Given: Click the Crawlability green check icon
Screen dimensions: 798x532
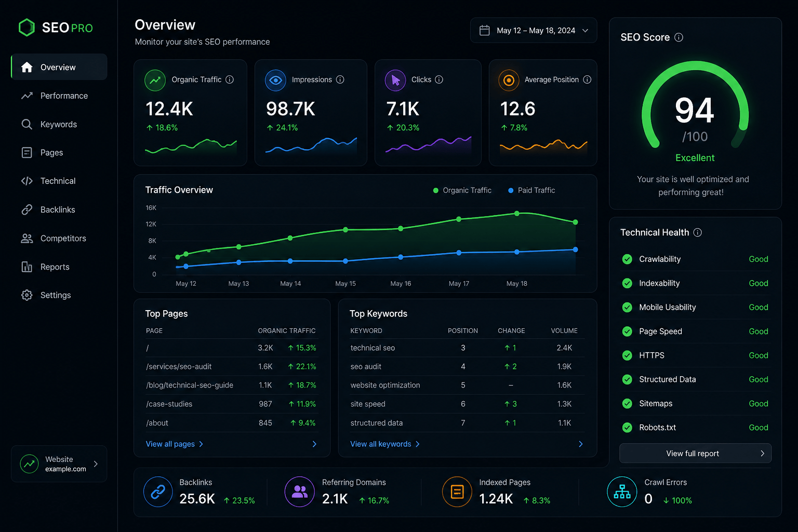Looking at the screenshot, I should click(x=627, y=259).
